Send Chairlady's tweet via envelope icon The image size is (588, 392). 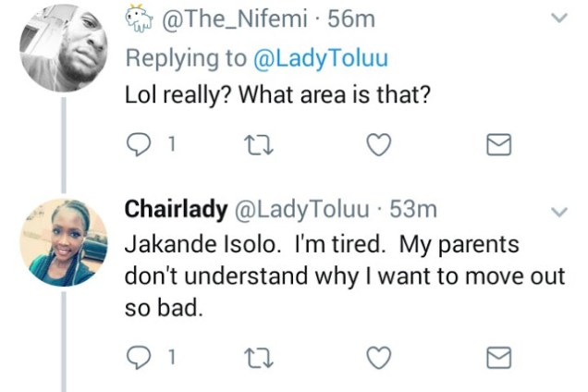click(x=500, y=356)
